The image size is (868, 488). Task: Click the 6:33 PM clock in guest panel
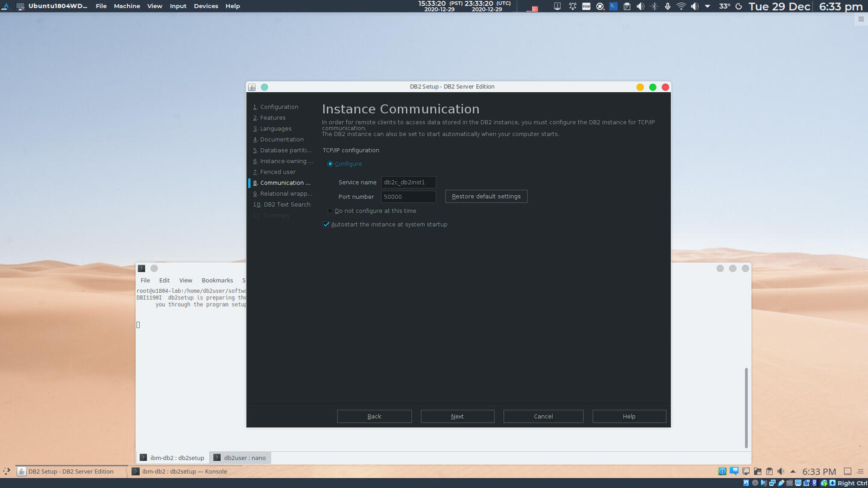[819, 472]
